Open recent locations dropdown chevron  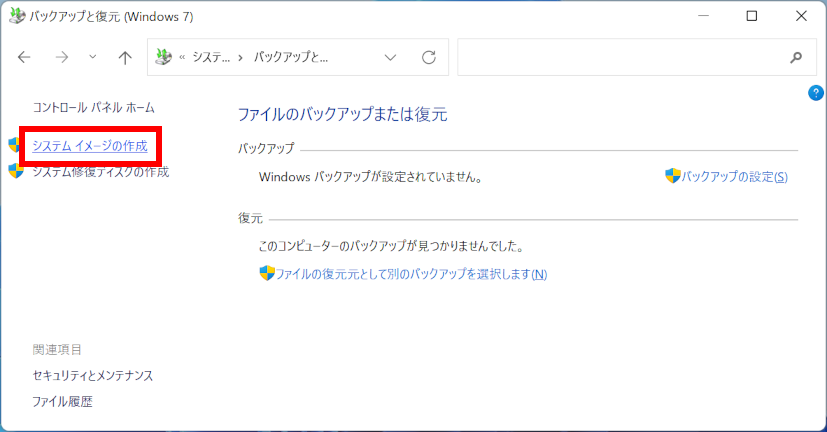tap(92, 56)
